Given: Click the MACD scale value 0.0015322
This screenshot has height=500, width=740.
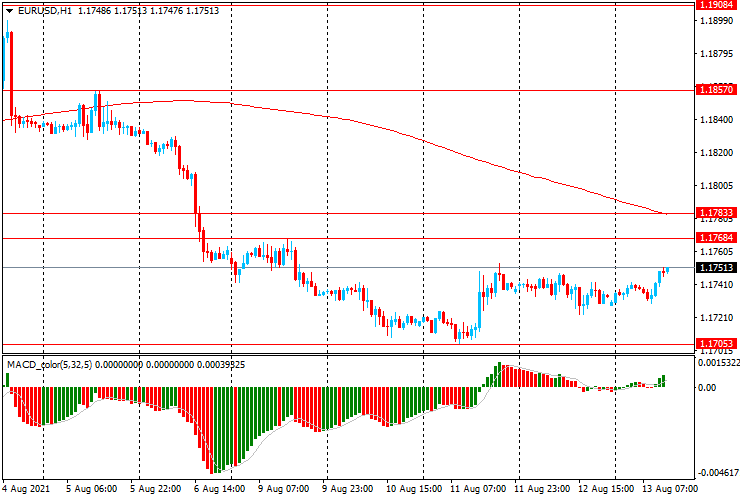Looking at the screenshot, I should tap(718, 363).
